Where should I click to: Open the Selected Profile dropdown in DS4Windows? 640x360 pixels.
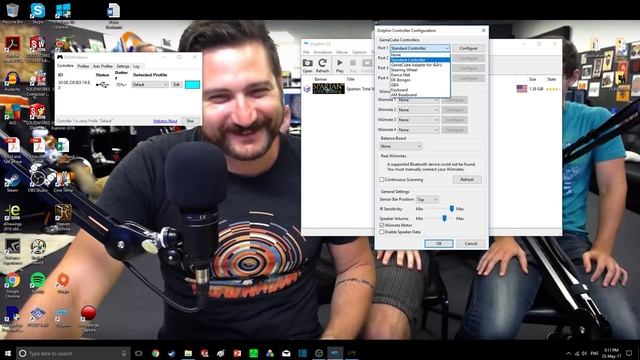pos(150,84)
